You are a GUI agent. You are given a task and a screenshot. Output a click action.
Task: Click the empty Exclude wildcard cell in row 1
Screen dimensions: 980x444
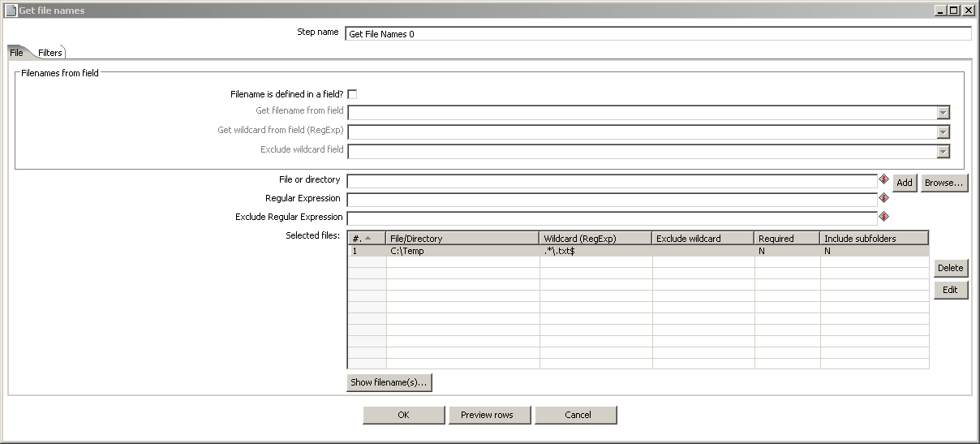point(703,251)
